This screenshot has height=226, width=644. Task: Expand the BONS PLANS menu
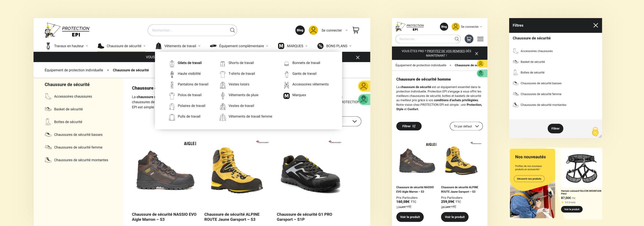[x=334, y=46]
